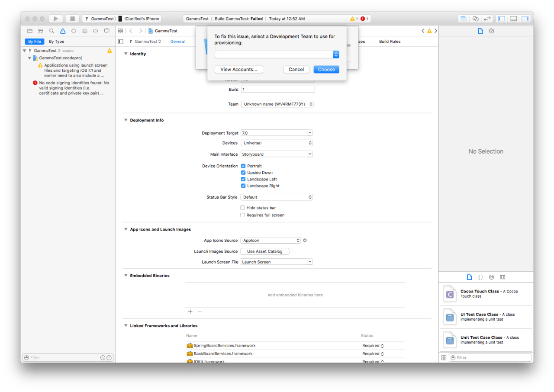
Task: Open the Quick Help inspector
Action: 491,31
